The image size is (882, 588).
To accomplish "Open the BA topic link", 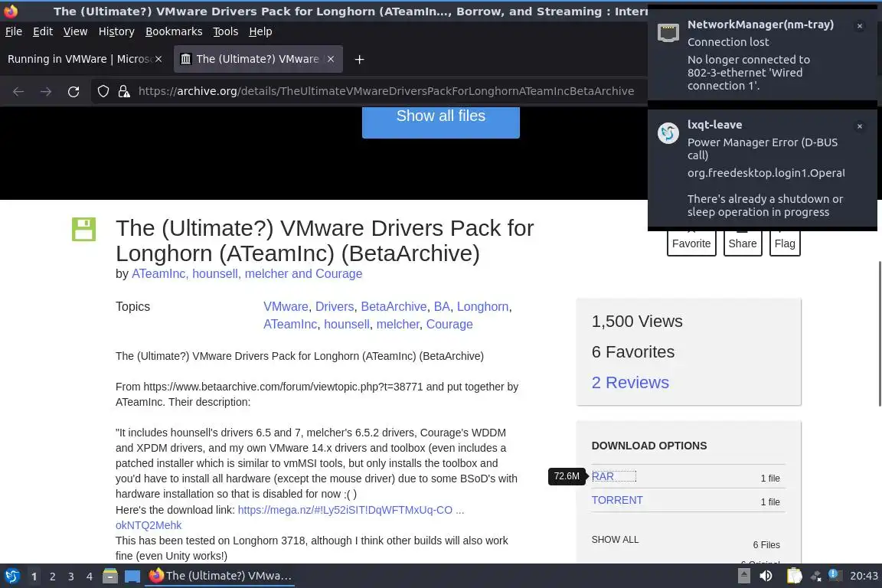I will [442, 307].
